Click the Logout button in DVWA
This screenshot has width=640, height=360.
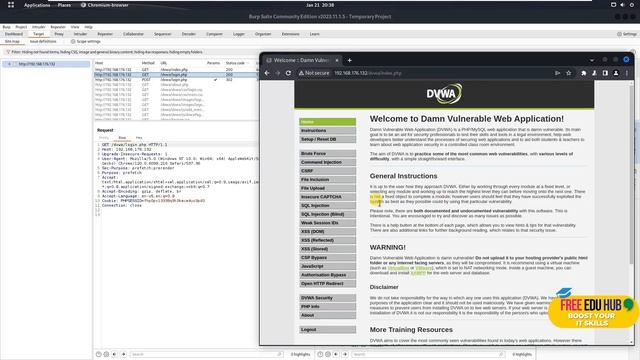tap(327, 329)
